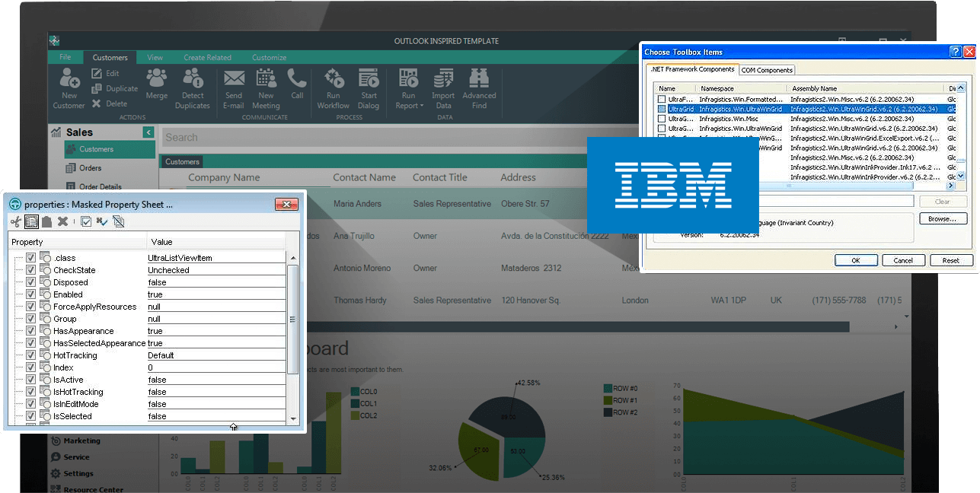The width and height of the screenshot is (980, 493).
Task: Click the Contact Title column header
Action: 440,177
